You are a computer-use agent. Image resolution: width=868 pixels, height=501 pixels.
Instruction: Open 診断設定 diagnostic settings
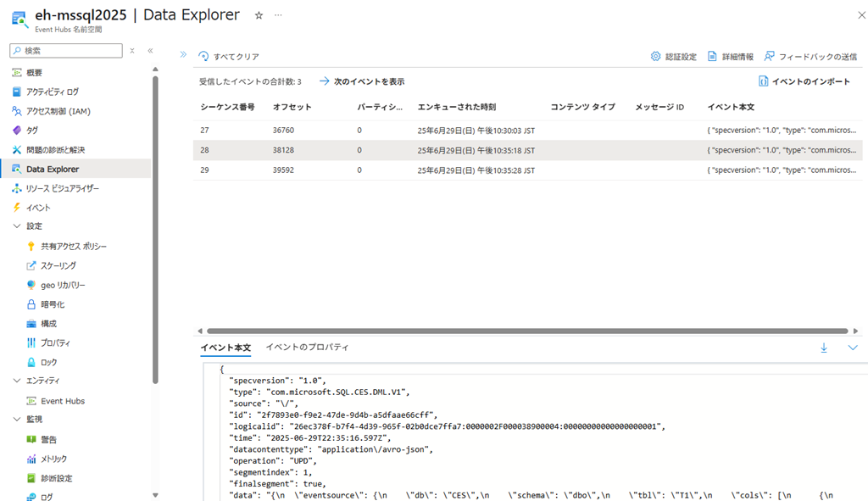point(56,478)
